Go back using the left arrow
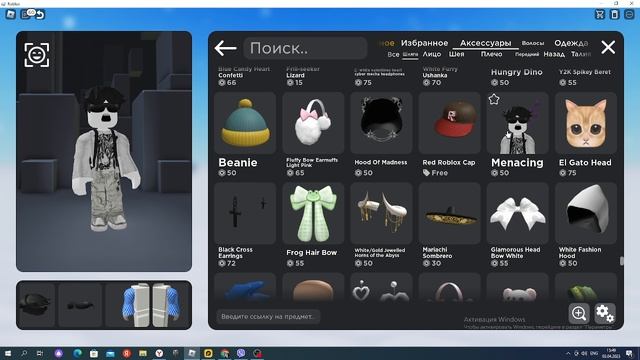640x360 pixels. click(225, 48)
